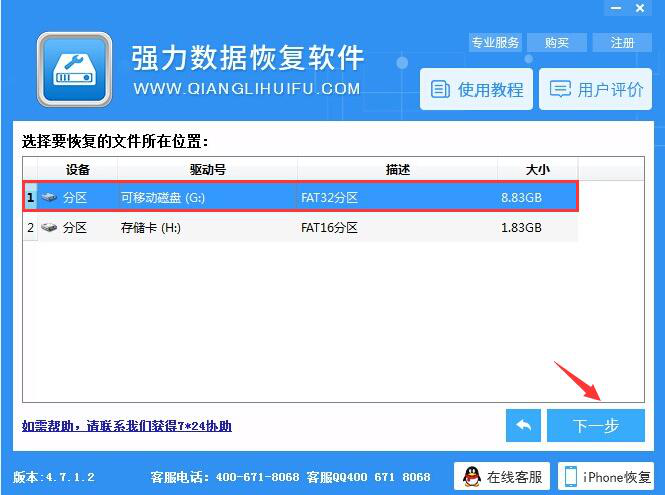Open the 专业服务 menu item
The image size is (665, 495).
click(x=495, y=42)
